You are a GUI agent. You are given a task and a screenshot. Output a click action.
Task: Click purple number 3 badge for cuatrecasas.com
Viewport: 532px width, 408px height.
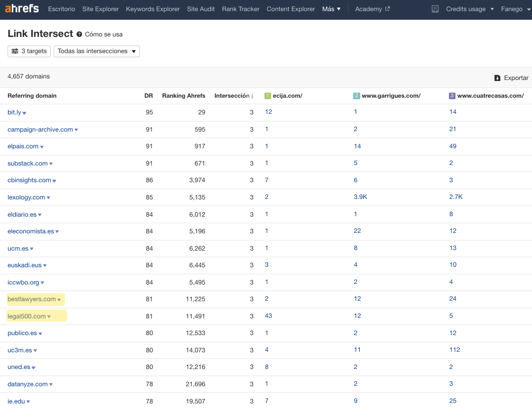(x=452, y=96)
